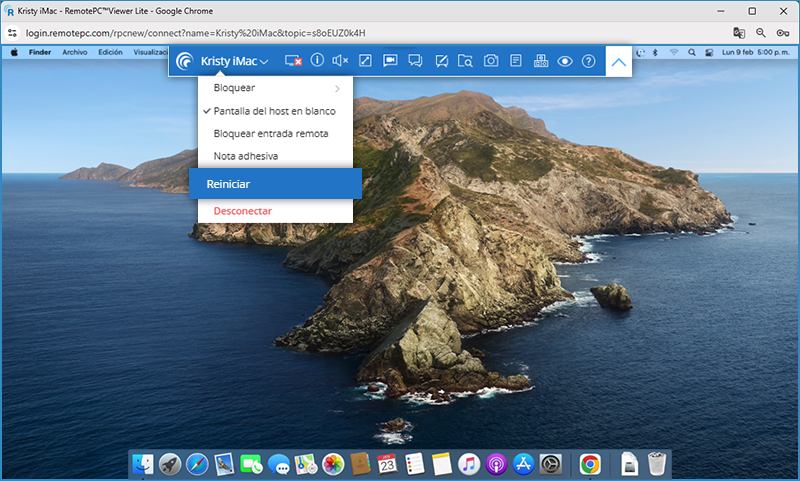
Task: Collapse the RemotePC toolbar with the up chevron
Action: coord(618,62)
